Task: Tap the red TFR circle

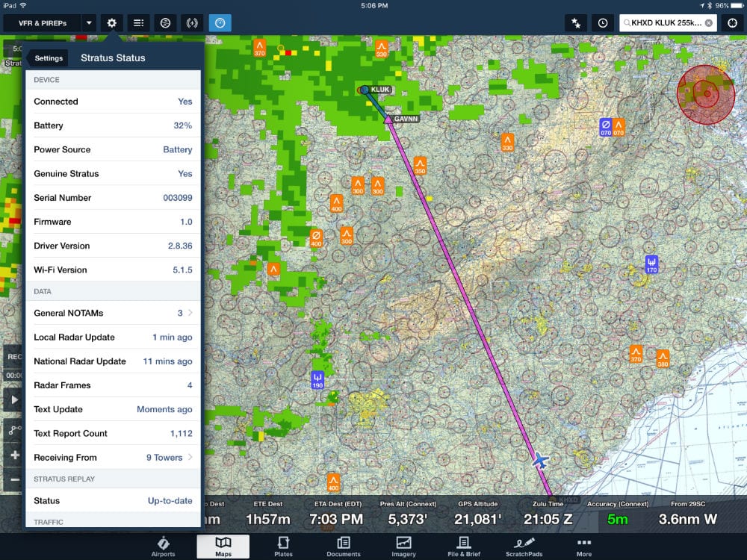Action: pos(706,94)
